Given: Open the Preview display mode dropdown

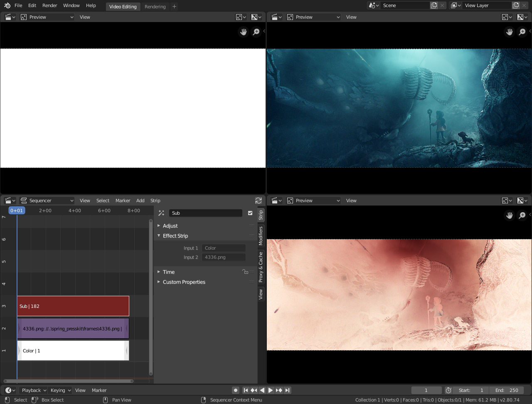Looking at the screenshot, I should (x=47, y=17).
